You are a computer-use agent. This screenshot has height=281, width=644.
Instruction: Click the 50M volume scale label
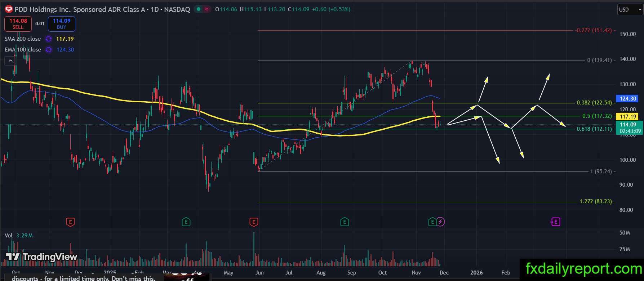click(x=625, y=233)
